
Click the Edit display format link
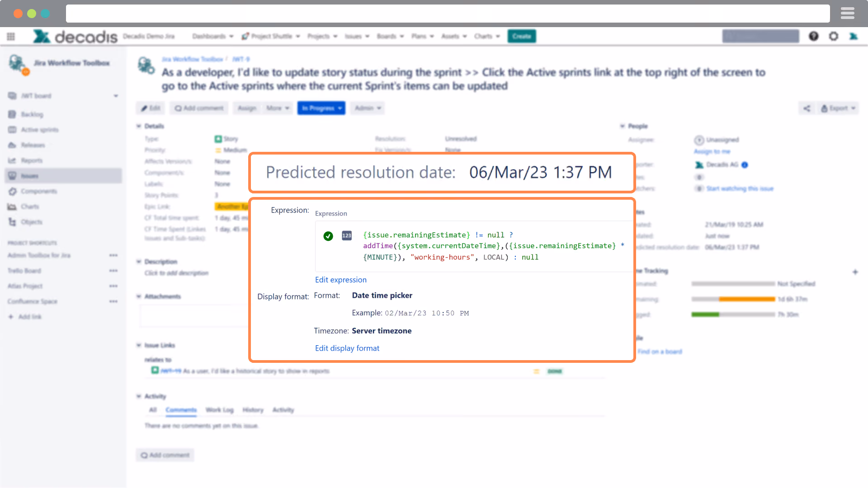[x=347, y=348]
